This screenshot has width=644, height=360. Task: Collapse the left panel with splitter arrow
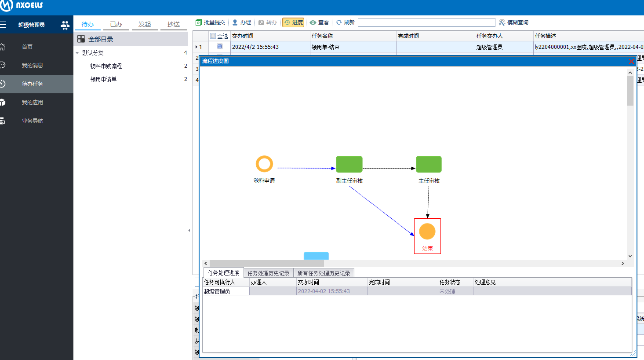pyautogui.click(x=189, y=230)
